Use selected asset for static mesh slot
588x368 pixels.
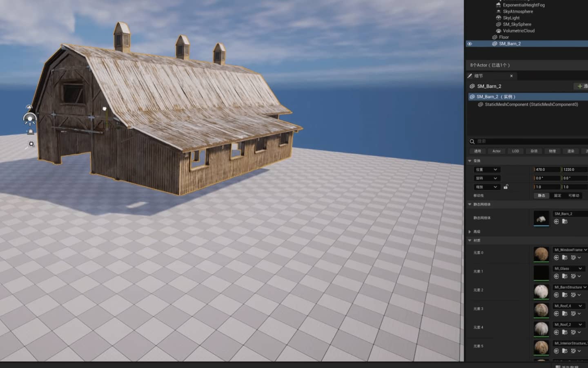[556, 221]
